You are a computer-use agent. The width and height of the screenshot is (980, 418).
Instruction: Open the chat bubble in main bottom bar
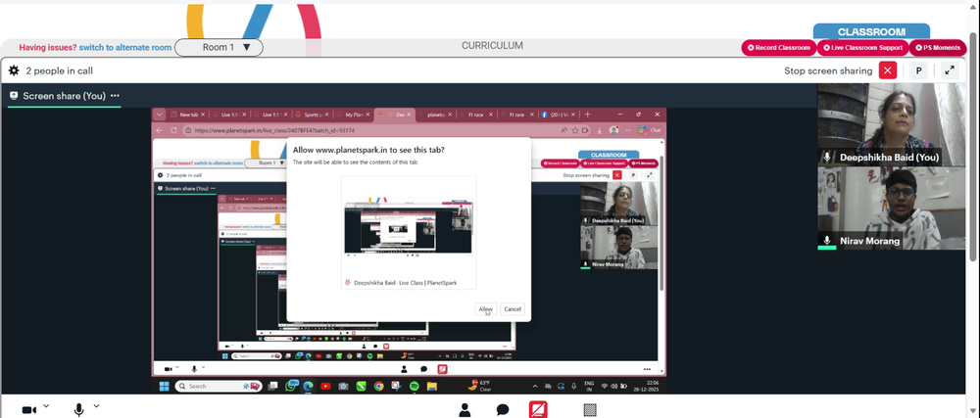click(x=503, y=410)
